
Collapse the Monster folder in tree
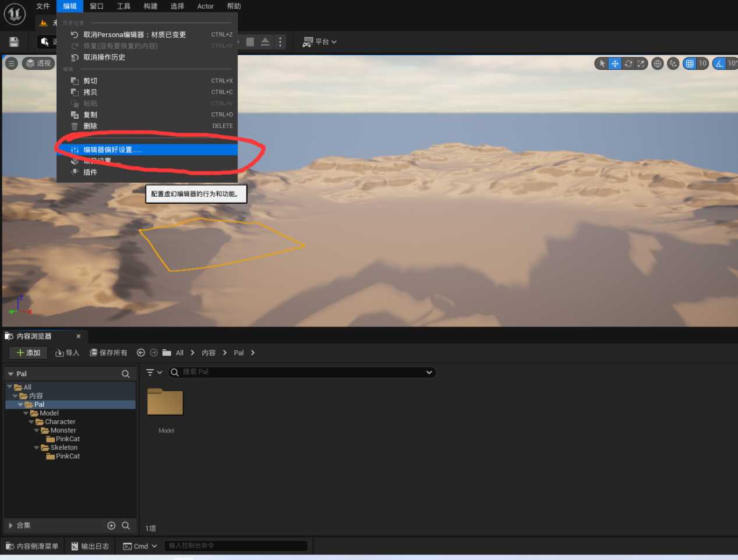coord(37,431)
